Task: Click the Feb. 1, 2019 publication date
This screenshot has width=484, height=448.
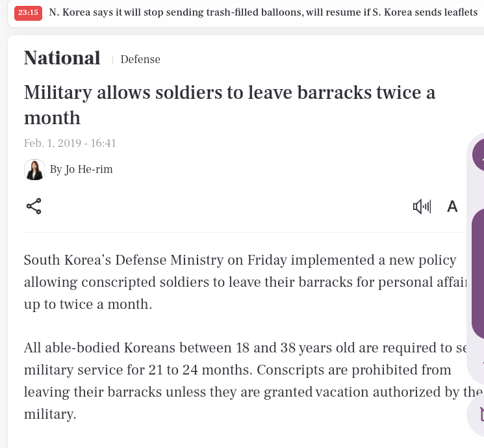Action: [x=70, y=143]
